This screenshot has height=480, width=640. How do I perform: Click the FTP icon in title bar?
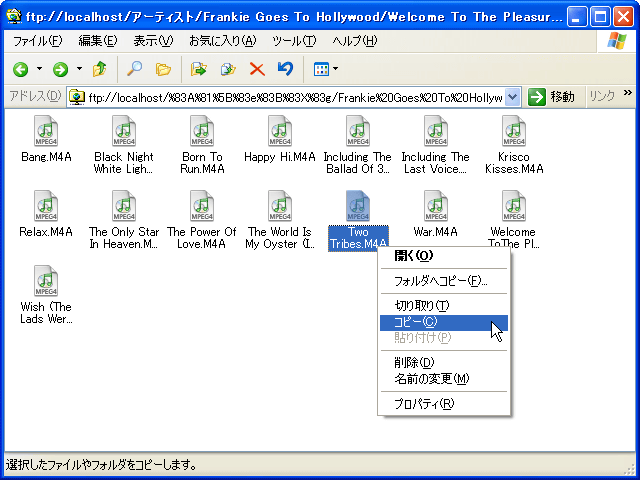point(14,16)
